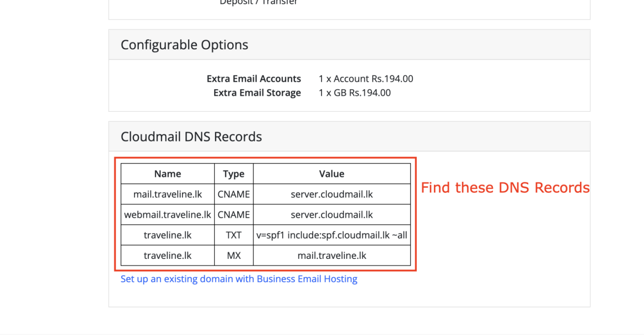Click the Configurable Options panel heading

click(184, 45)
